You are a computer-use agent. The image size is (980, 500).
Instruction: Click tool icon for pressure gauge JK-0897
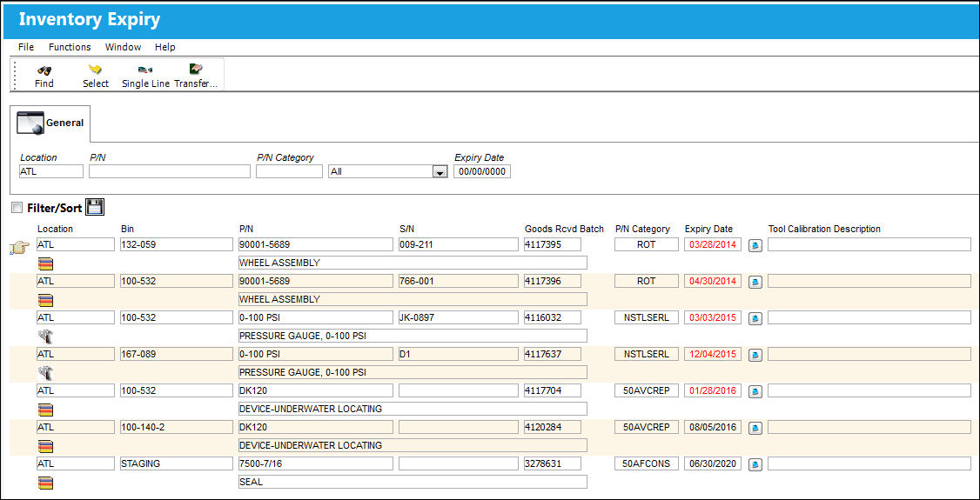pos(45,337)
